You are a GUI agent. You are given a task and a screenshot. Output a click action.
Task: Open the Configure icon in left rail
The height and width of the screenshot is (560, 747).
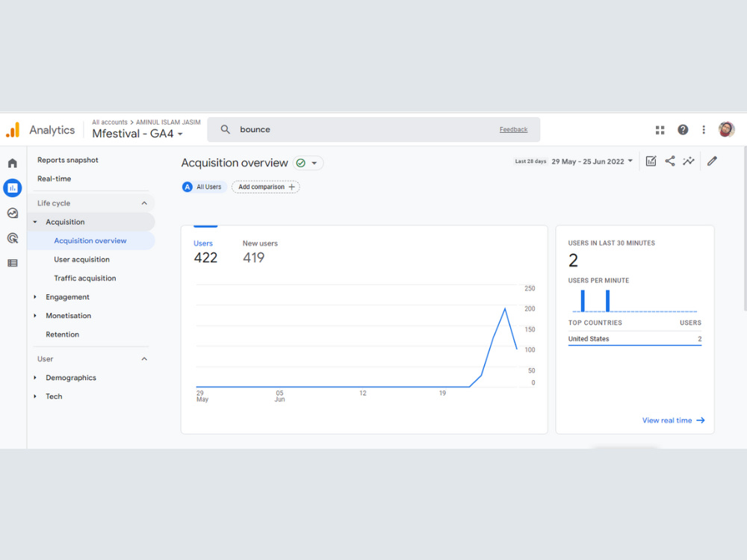coord(13,263)
